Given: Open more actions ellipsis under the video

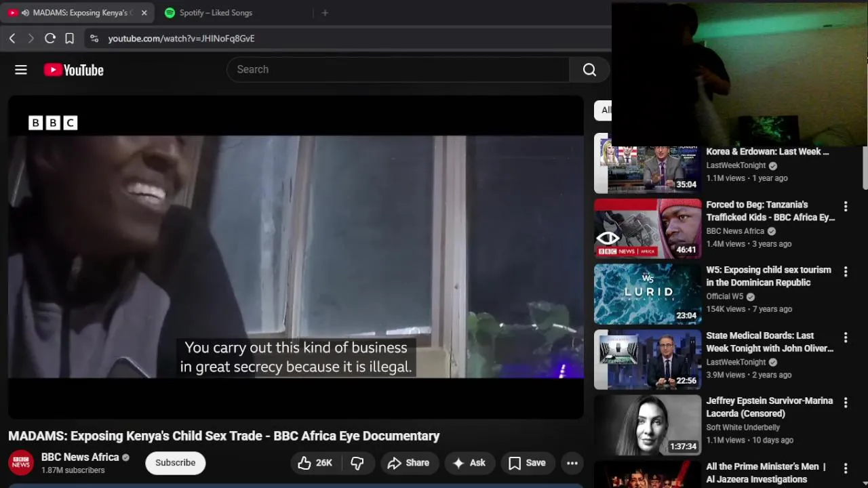Looking at the screenshot, I should pyautogui.click(x=572, y=463).
